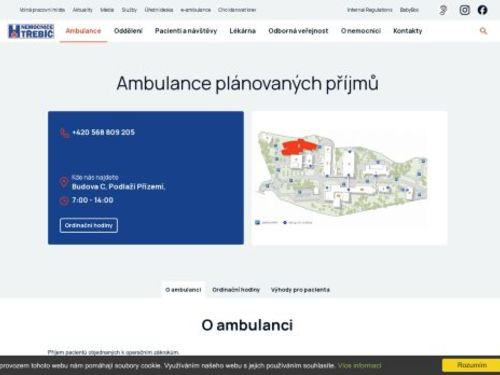Open Volná pracovní místa link
The image size is (500, 375).
pos(42,10)
